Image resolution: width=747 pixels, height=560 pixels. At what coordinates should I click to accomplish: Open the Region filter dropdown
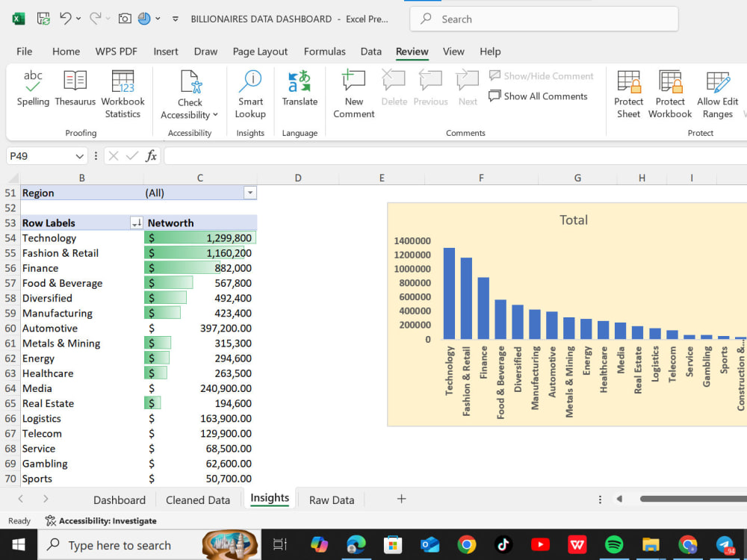pos(249,193)
